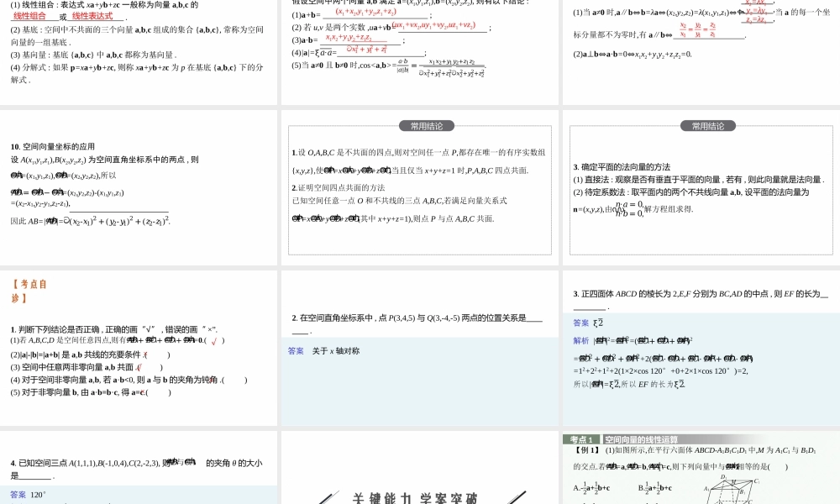Click answer choice A under 例1
The height and width of the screenshot is (504, 840).
point(591,486)
